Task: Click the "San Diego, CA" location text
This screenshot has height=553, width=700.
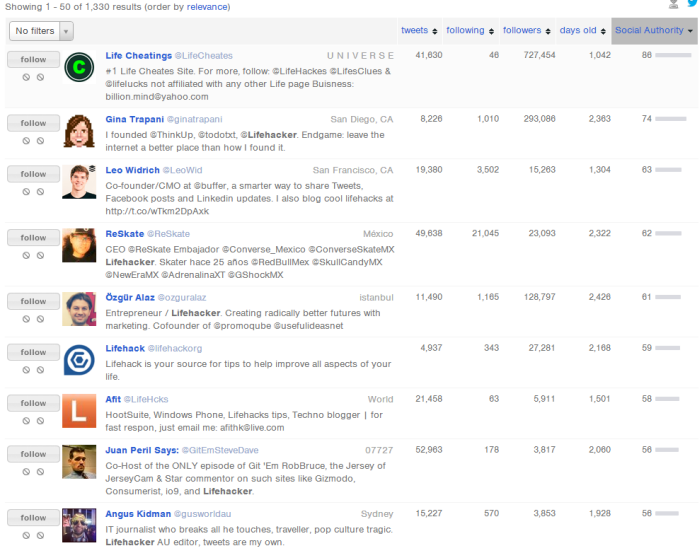Action: point(362,119)
